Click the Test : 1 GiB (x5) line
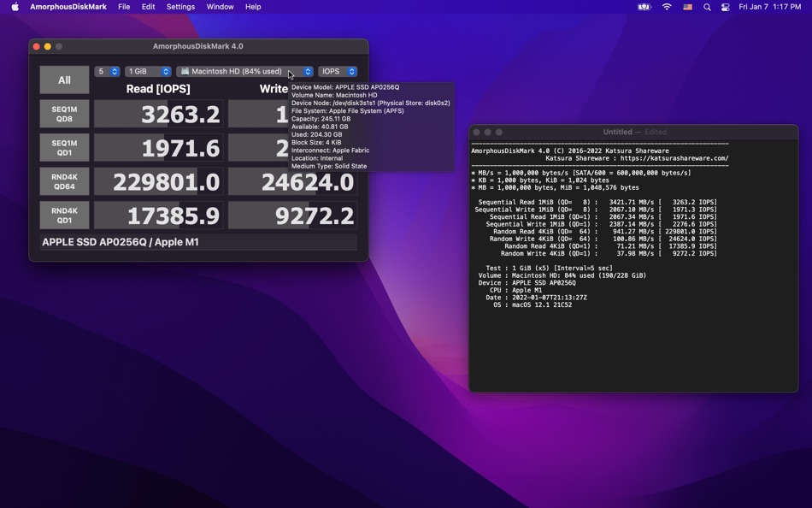The width and height of the screenshot is (812, 508). click(549, 269)
